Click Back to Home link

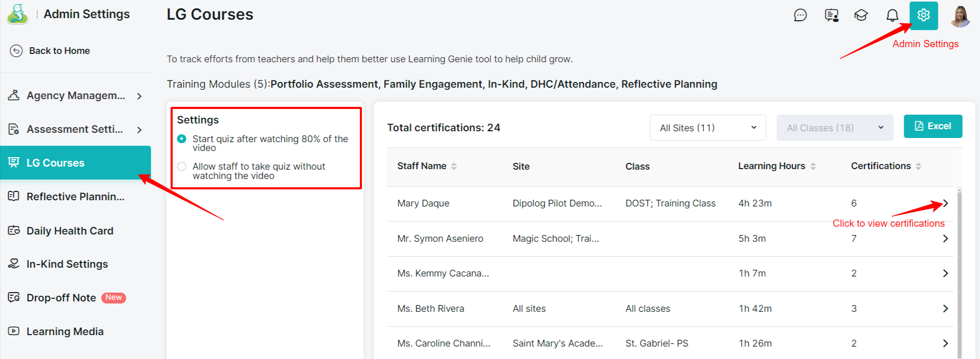tap(60, 51)
